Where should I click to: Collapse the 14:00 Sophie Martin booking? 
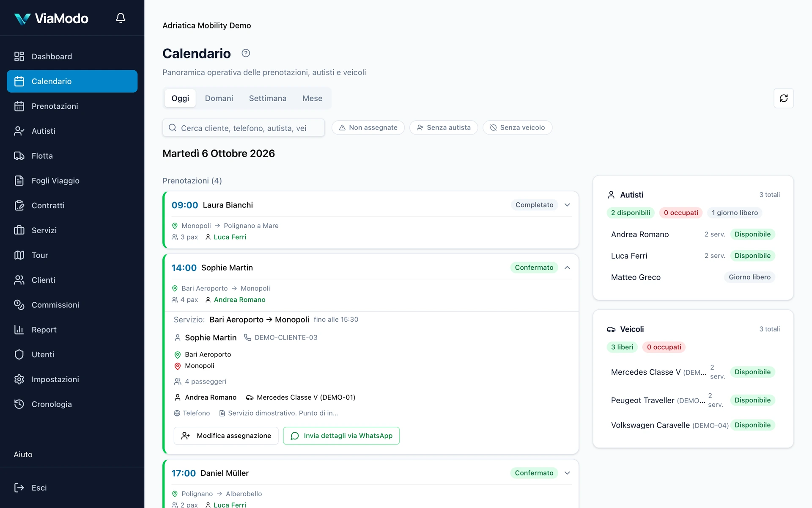(x=567, y=268)
